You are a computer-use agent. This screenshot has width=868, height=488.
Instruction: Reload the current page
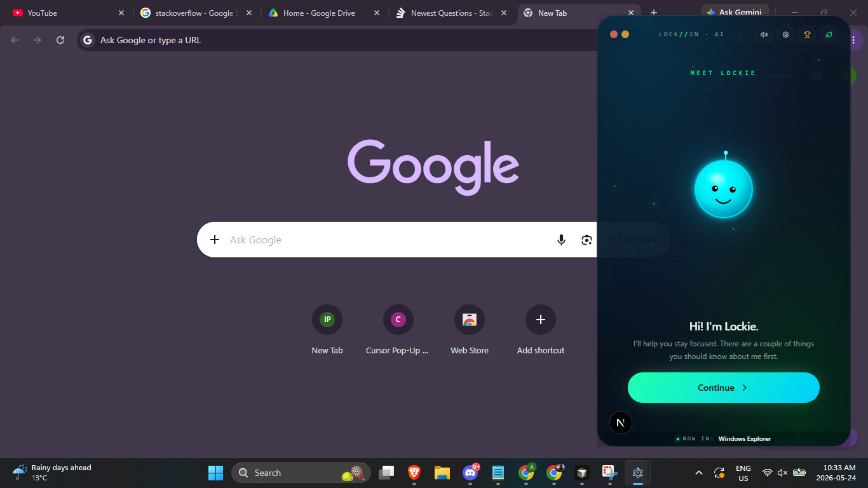(x=60, y=40)
